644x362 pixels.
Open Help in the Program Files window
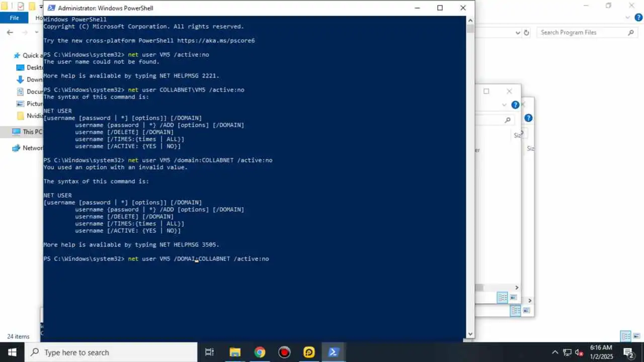638,18
